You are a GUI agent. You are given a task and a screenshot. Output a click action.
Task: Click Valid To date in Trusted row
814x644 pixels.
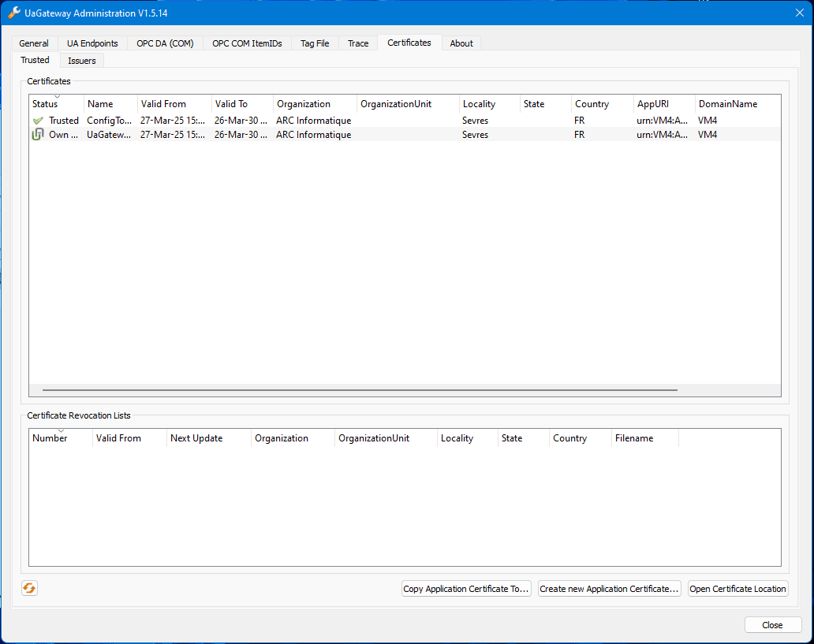[241, 121]
